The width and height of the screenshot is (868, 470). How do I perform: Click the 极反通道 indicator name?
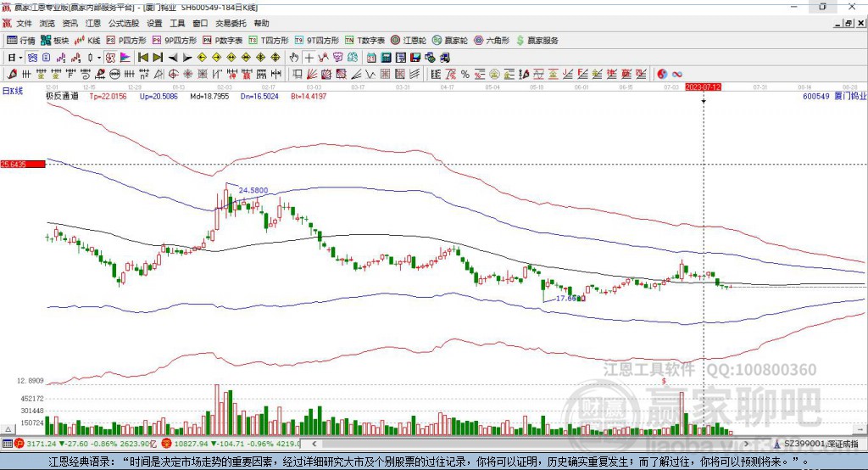tap(62, 96)
